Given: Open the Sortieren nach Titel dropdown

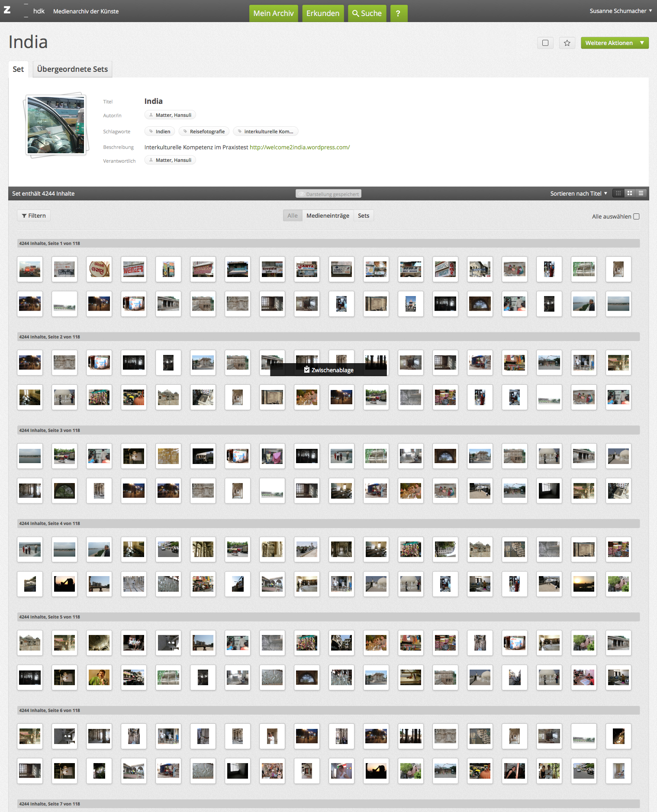Looking at the screenshot, I should coord(578,193).
